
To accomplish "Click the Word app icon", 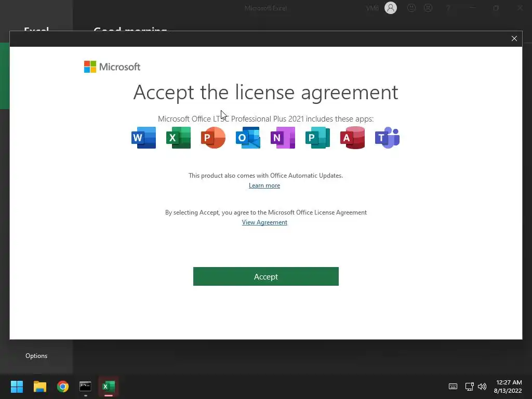I will tap(143, 138).
